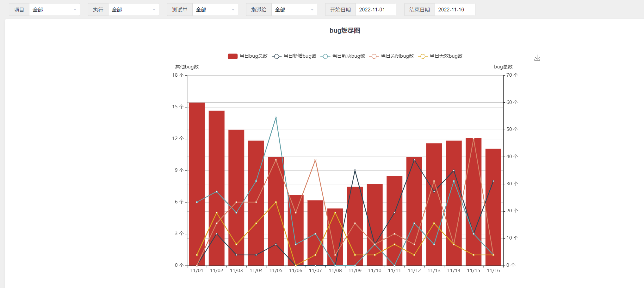
Task: Click the 当日新增bug数 point on 11/12
Action: [x=414, y=160]
